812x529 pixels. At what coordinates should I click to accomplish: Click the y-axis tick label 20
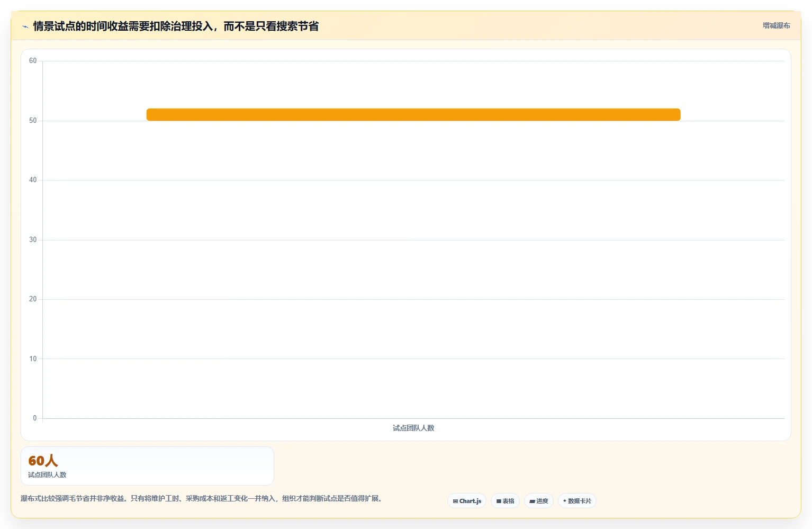tap(33, 299)
